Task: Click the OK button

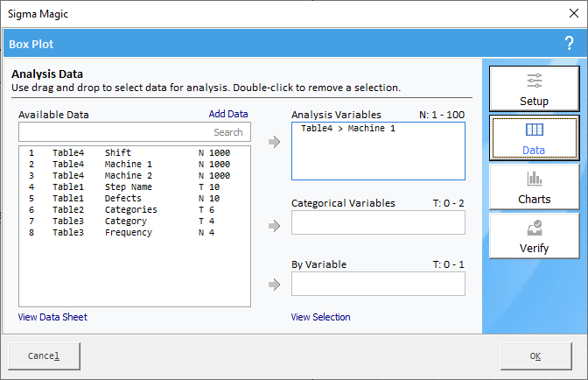Action: [535, 356]
